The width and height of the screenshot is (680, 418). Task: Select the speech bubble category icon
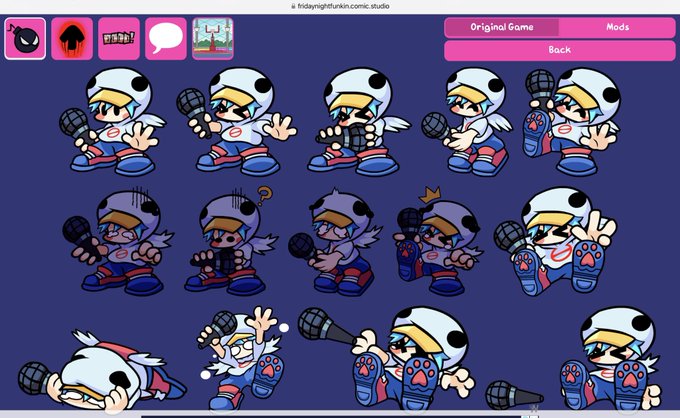coord(166,39)
